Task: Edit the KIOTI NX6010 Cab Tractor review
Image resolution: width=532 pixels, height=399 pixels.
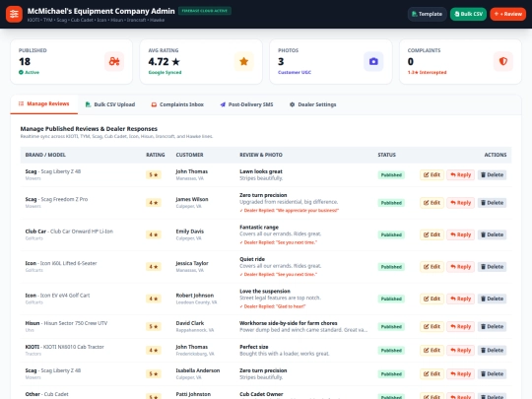Action: (432, 350)
